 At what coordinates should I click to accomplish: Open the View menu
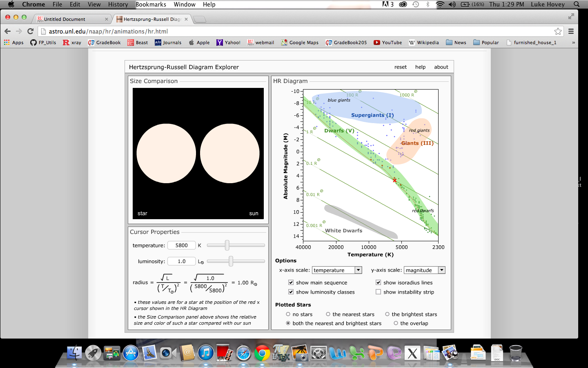tap(94, 4)
